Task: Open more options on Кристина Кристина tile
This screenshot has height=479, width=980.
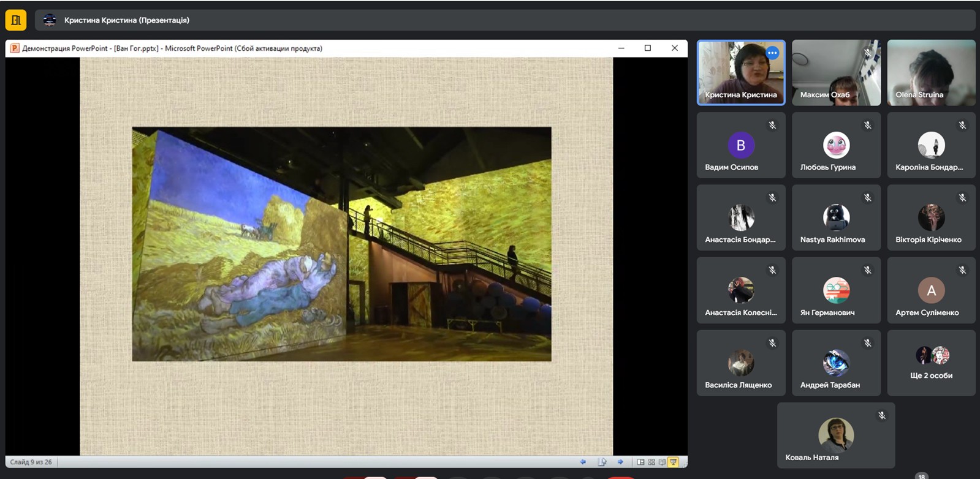Action: (772, 53)
